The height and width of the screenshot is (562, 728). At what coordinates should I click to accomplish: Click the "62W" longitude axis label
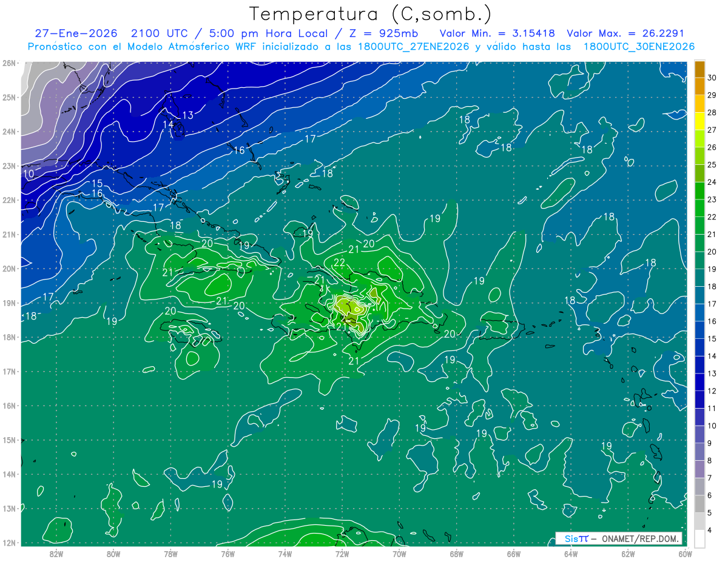click(x=629, y=553)
